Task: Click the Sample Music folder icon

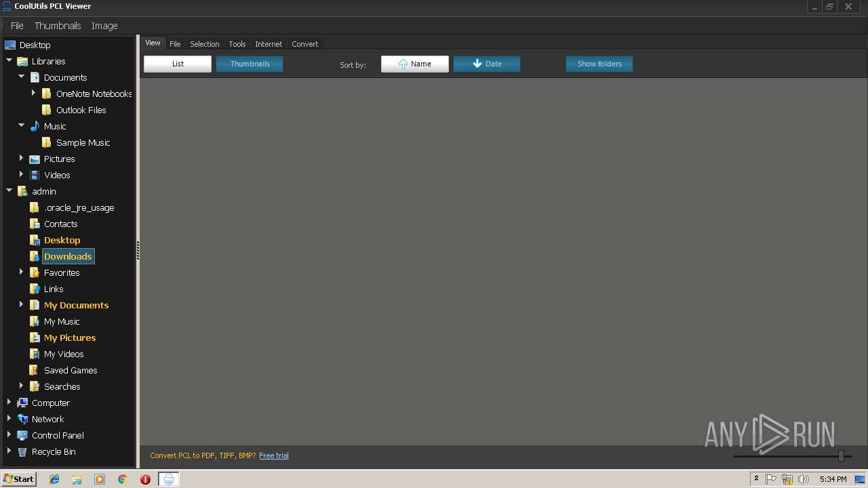Action: [x=47, y=142]
